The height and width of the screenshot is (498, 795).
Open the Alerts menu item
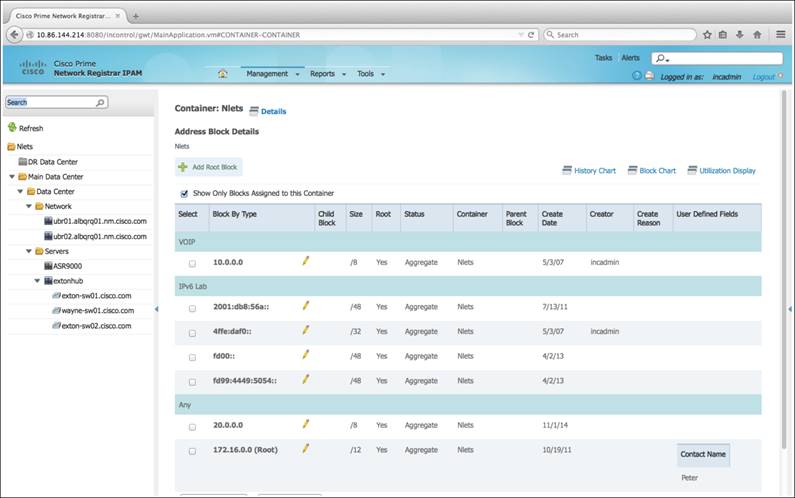(x=630, y=58)
